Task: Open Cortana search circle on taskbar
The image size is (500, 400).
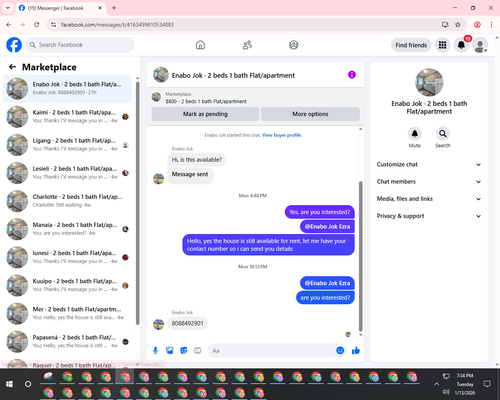Action: 28,384
